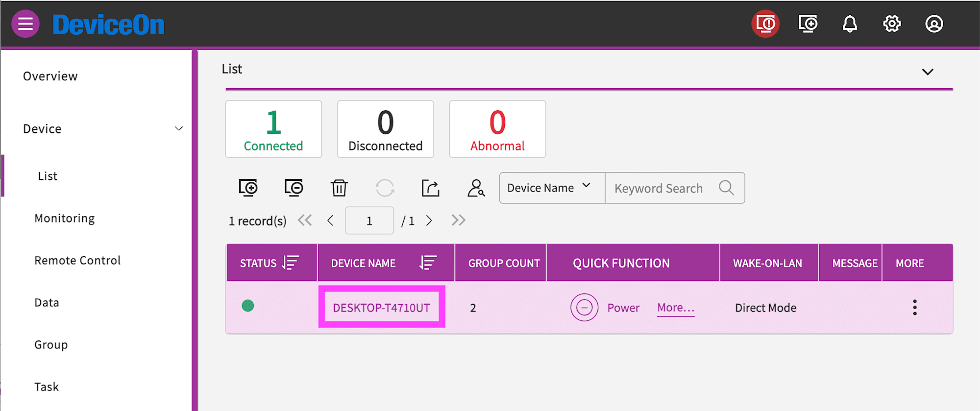
Task: Click the trash delete icon
Action: pos(339,188)
